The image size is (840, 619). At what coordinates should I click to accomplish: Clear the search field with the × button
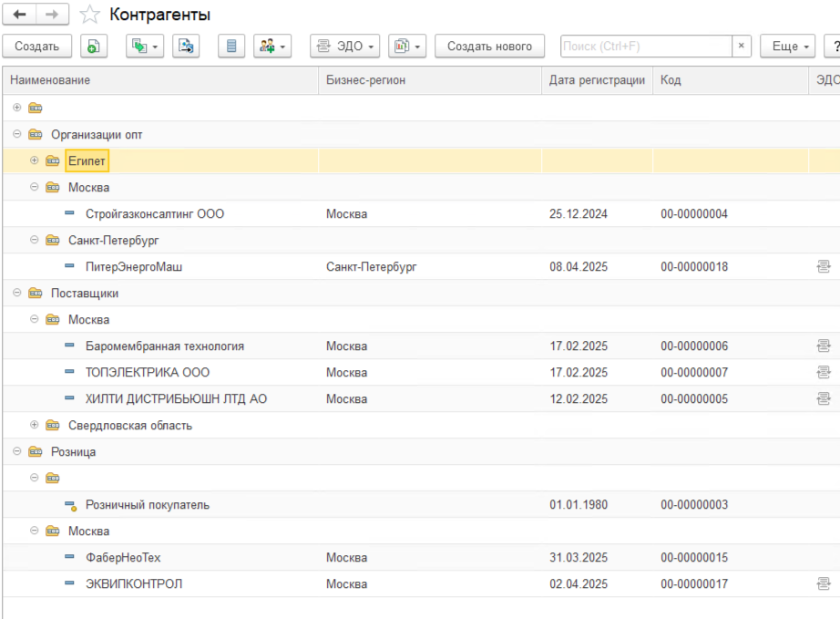click(x=742, y=46)
